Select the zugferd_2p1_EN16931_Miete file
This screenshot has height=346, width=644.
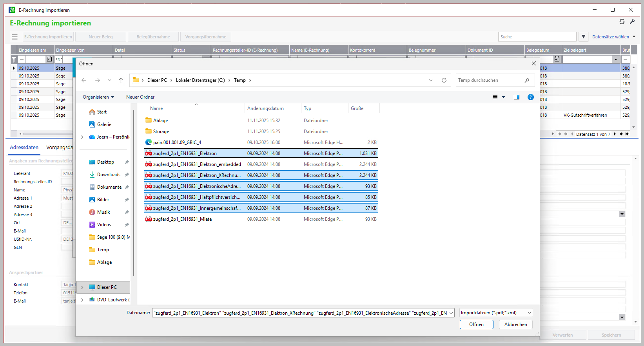(x=182, y=219)
